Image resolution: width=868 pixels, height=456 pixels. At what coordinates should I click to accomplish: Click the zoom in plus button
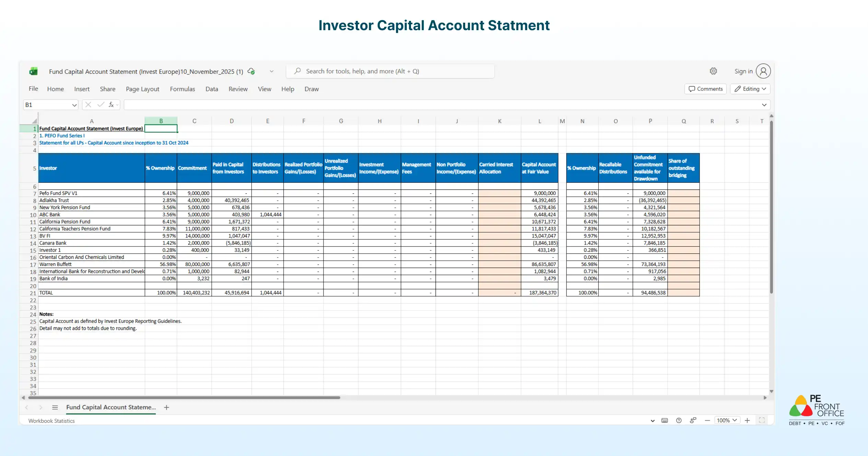click(x=747, y=420)
